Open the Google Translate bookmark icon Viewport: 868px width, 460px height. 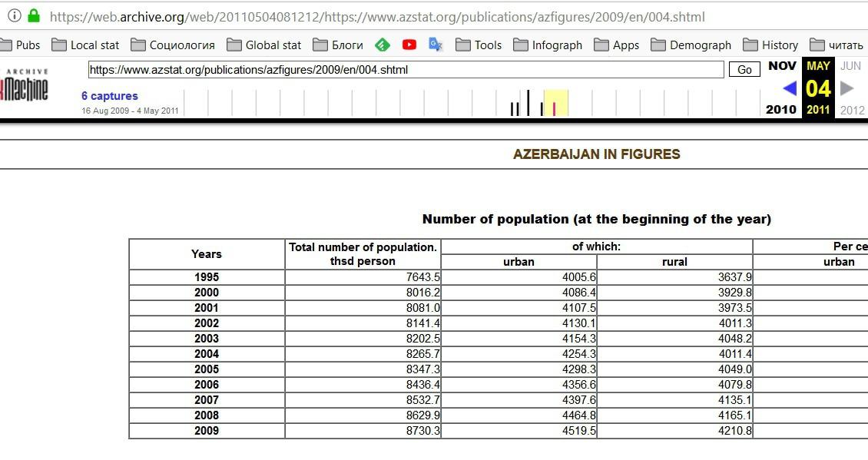(x=436, y=45)
